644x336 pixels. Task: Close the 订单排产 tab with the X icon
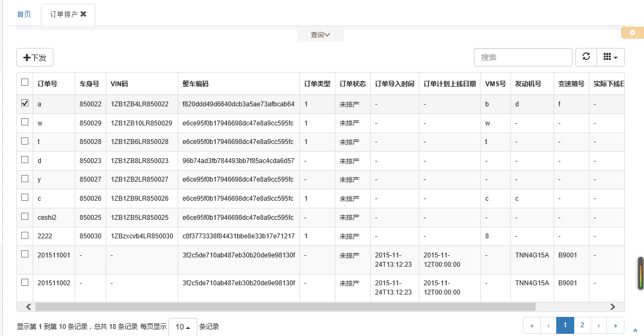pyautogui.click(x=83, y=14)
